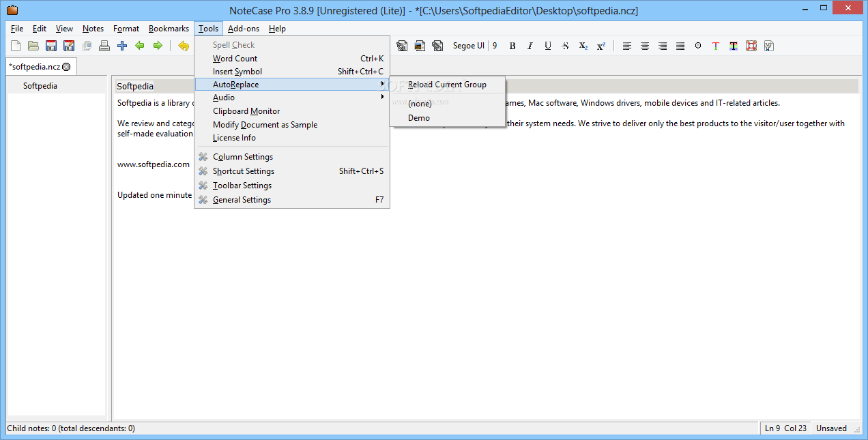Viewport: 868px width, 440px height.
Task: Open the View menu
Action: click(x=64, y=29)
